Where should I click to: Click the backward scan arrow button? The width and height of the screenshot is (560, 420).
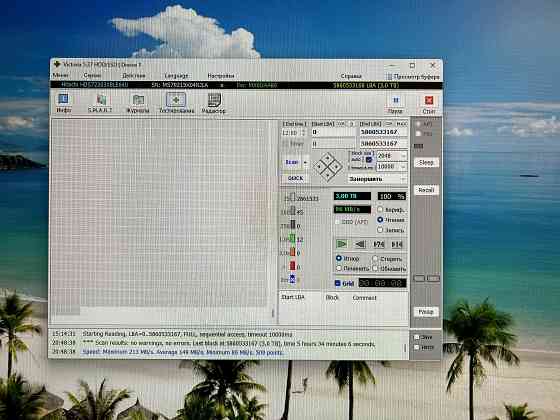[360, 244]
